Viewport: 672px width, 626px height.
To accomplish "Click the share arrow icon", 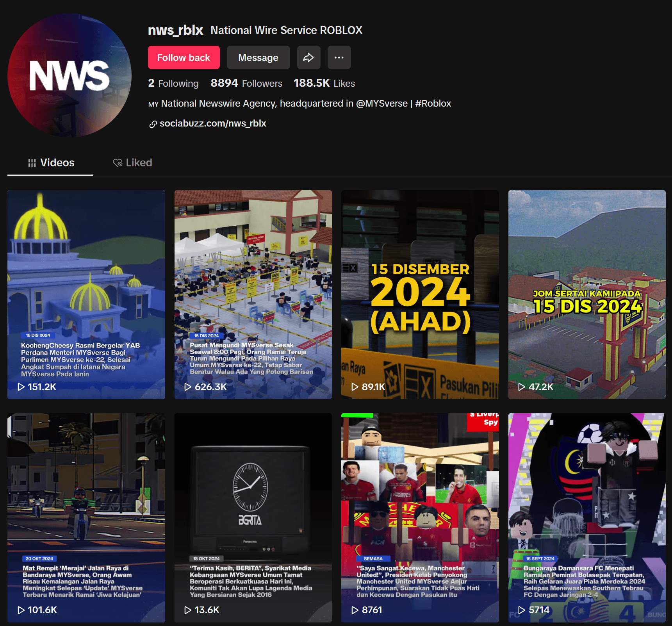I will [308, 57].
